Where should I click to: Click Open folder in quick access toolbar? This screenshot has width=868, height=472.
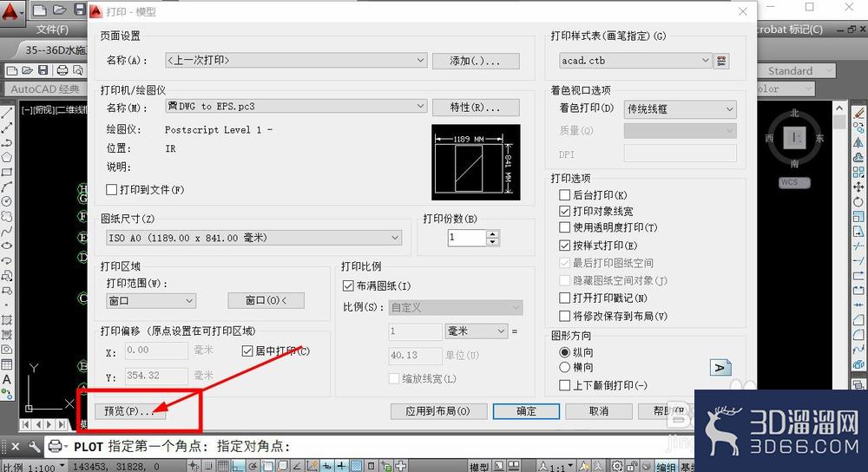click(x=60, y=10)
